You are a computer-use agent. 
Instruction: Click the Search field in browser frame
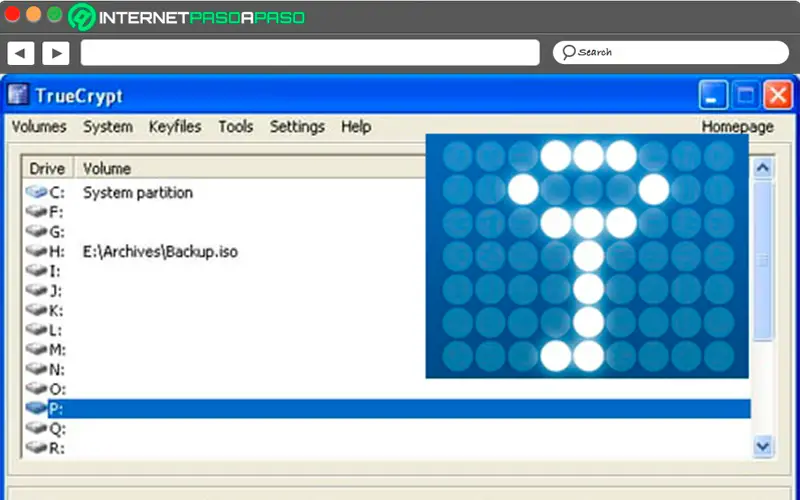coord(670,52)
